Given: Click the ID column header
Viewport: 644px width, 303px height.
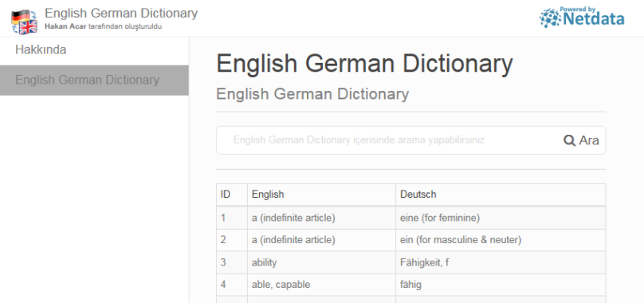Looking at the screenshot, I should click(232, 195).
